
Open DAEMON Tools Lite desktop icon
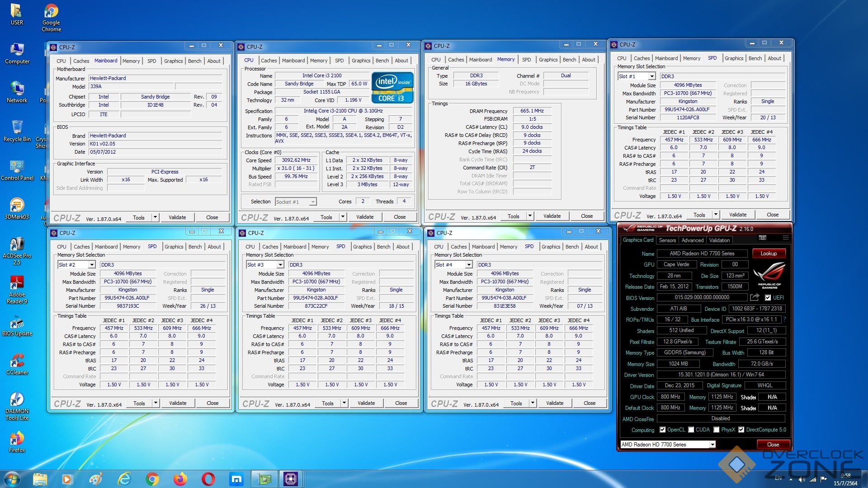click(17, 400)
